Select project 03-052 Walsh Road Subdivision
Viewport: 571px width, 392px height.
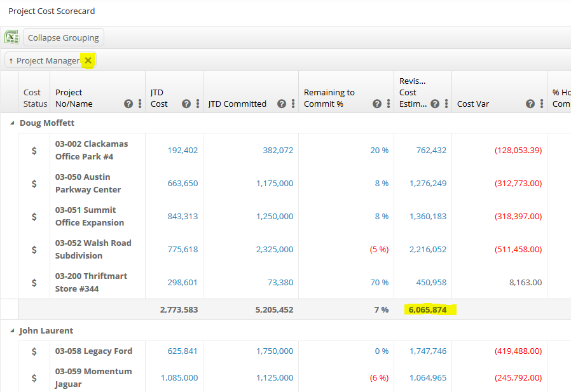coord(93,249)
